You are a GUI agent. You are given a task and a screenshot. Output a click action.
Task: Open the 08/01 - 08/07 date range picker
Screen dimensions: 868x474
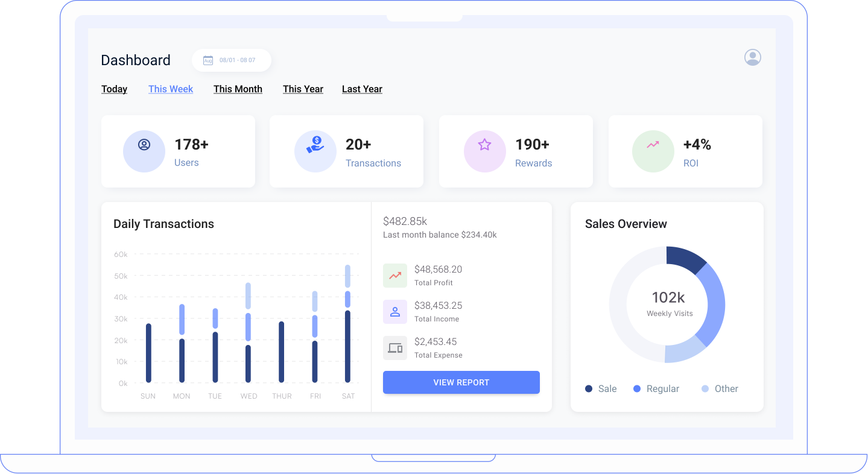point(232,60)
